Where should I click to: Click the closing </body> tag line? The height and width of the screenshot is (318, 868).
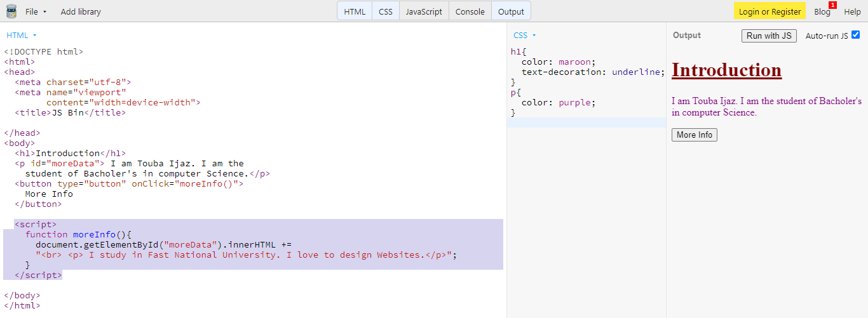coord(22,295)
